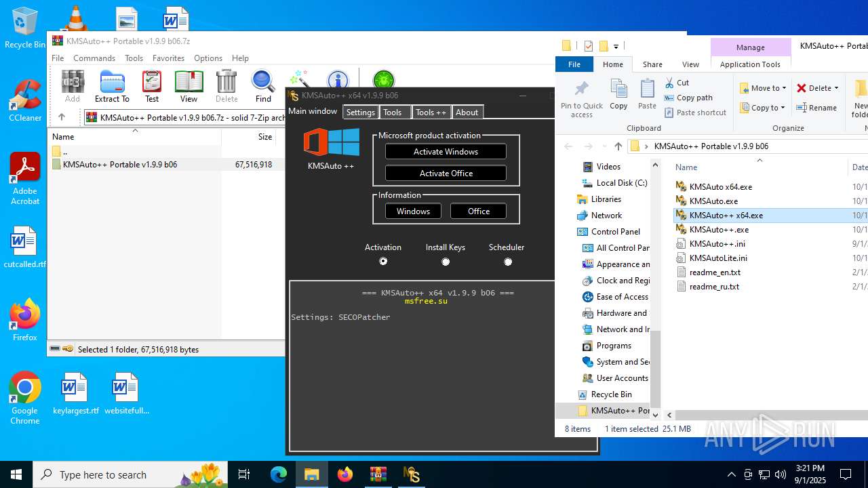This screenshot has width=868, height=488.
Task: Select the KMSAuto++.ini file
Action: pos(717,243)
